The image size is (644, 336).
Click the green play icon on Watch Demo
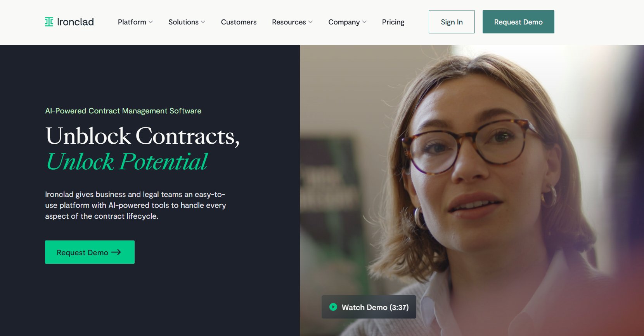tap(333, 307)
